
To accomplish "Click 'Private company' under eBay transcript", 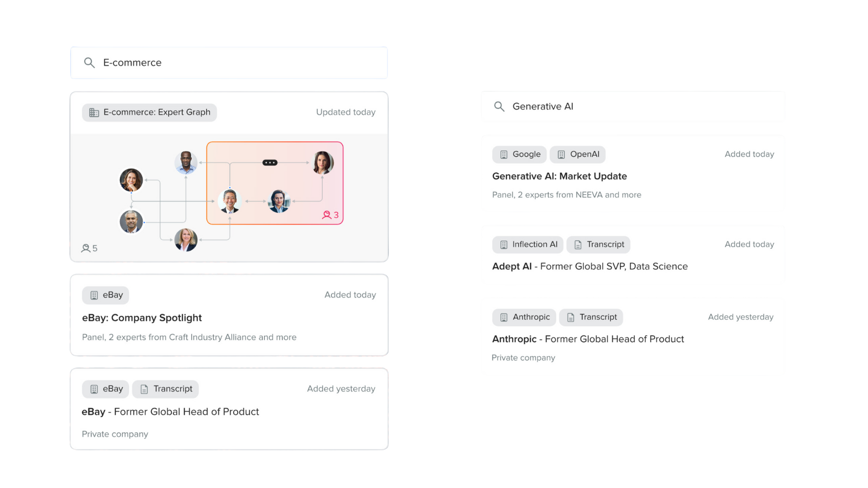I will pyautogui.click(x=115, y=434).
